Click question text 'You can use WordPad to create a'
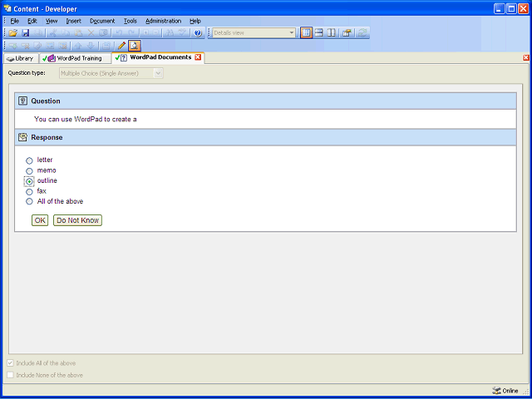Viewport: 532px width, 399px height. coord(85,119)
